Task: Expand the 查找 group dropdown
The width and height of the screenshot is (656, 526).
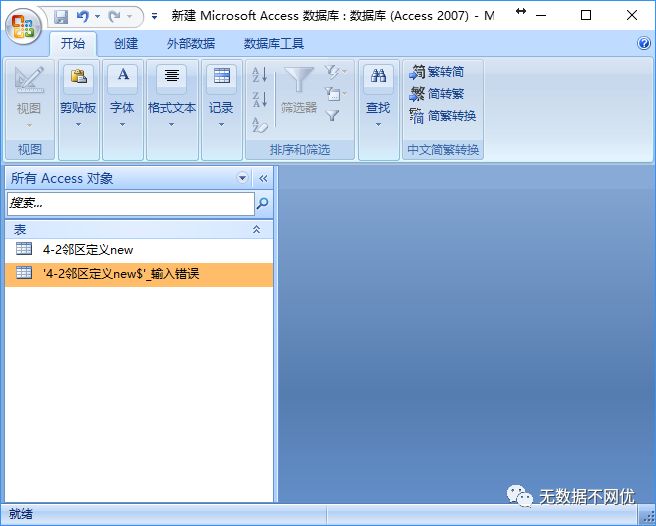Action: click(x=378, y=124)
